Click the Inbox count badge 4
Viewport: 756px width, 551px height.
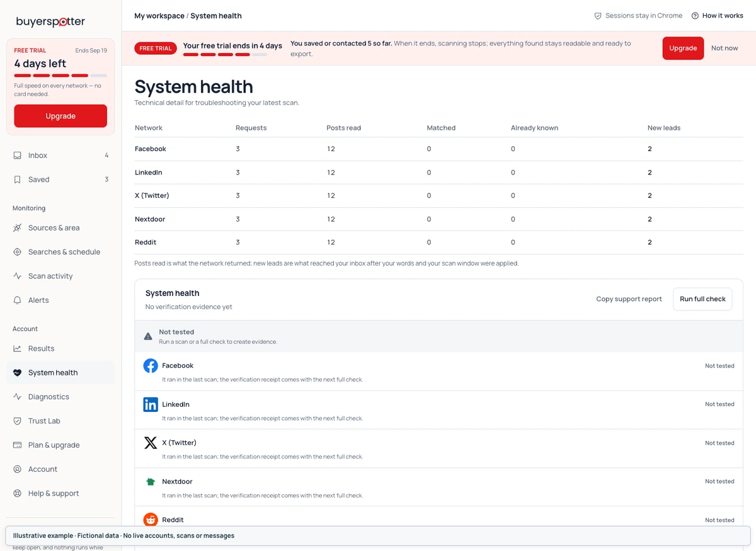tap(106, 156)
